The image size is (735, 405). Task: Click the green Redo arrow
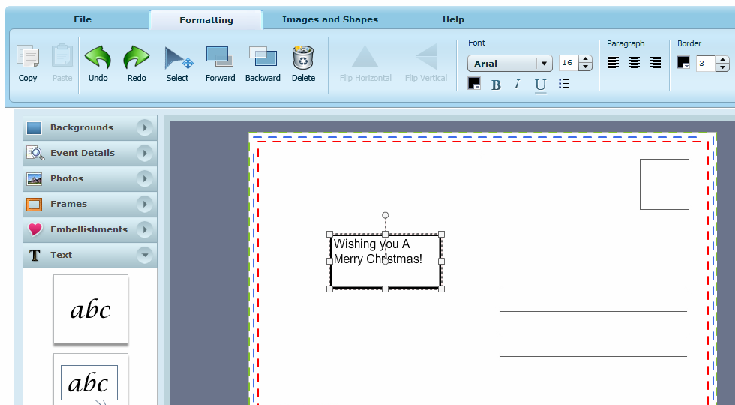136,58
